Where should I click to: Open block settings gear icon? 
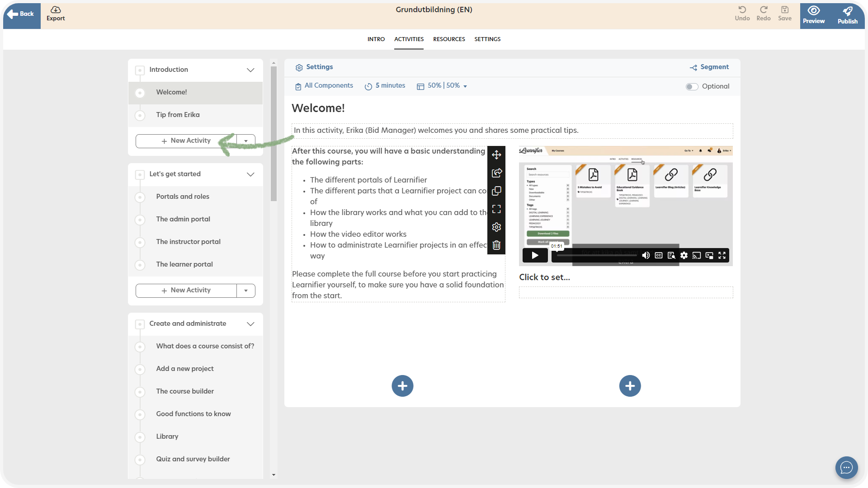point(496,227)
